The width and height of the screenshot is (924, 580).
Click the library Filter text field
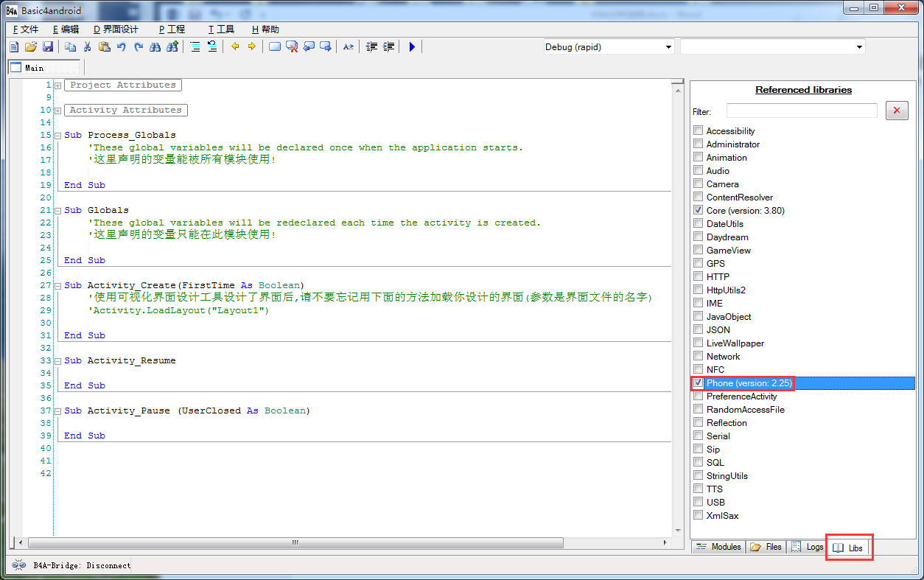tap(801, 111)
